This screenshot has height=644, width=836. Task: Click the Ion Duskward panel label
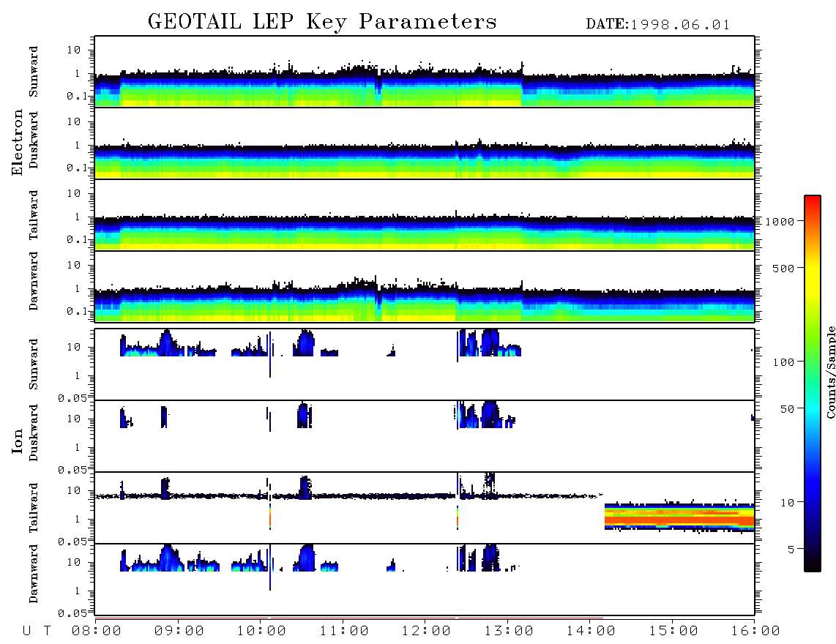tap(34, 433)
